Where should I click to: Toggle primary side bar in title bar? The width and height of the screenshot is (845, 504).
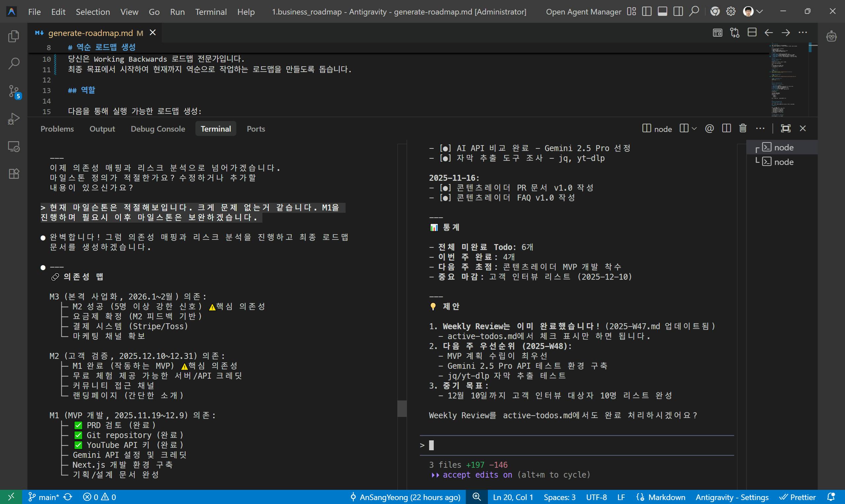(647, 12)
